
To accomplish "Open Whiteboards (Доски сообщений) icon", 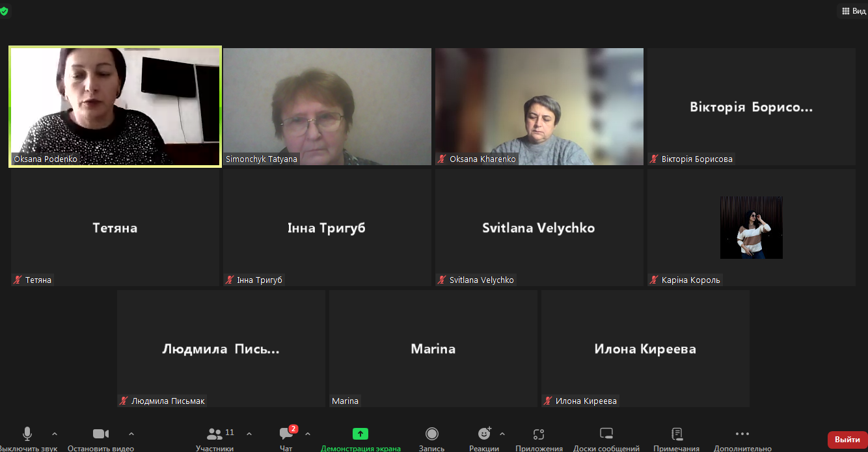I will point(606,434).
